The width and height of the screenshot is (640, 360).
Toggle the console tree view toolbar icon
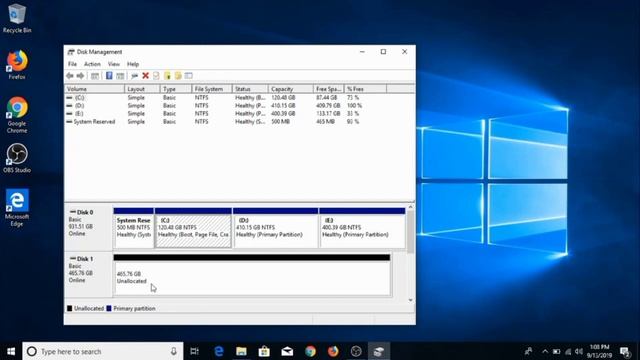point(95,76)
